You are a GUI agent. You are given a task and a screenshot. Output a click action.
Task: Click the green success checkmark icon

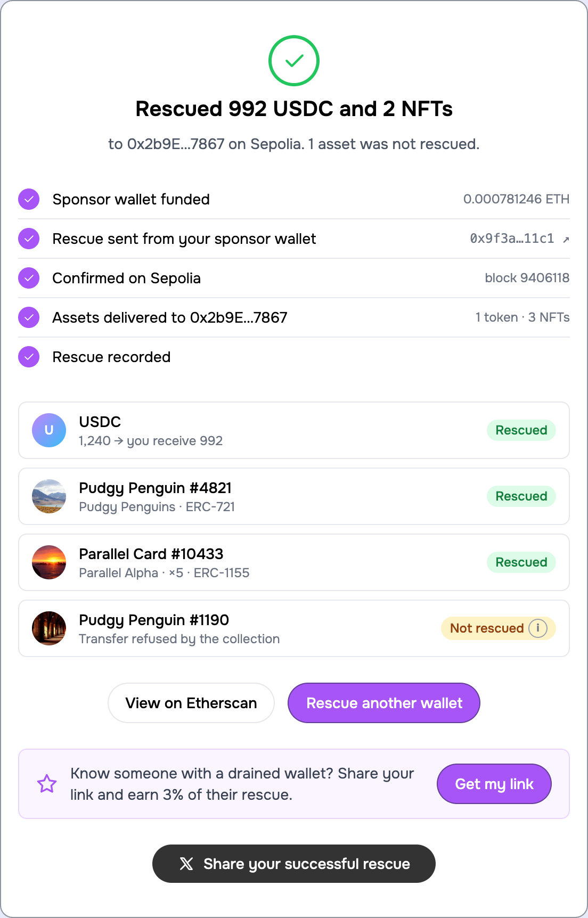tap(294, 61)
